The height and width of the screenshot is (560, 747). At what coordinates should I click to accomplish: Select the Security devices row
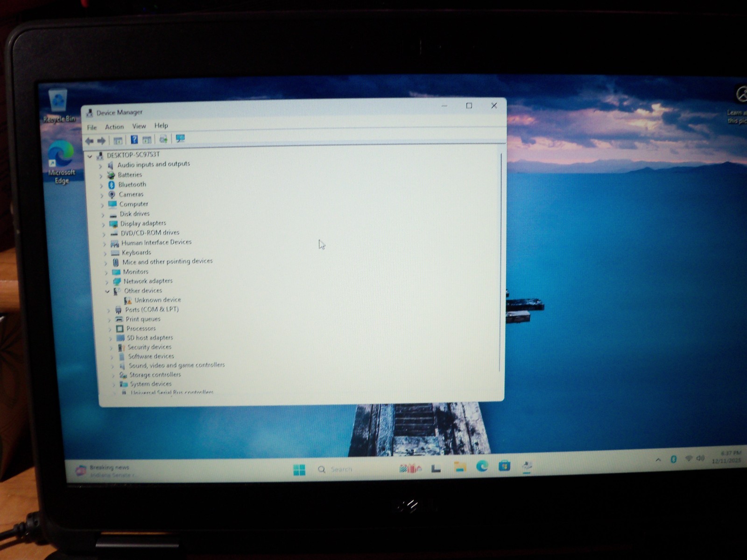pyautogui.click(x=149, y=347)
